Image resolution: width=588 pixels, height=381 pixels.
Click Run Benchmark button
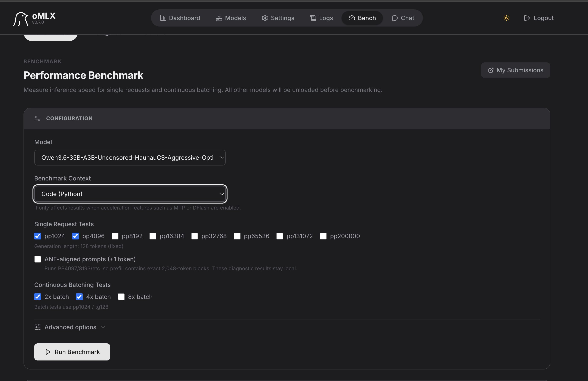[x=72, y=352]
